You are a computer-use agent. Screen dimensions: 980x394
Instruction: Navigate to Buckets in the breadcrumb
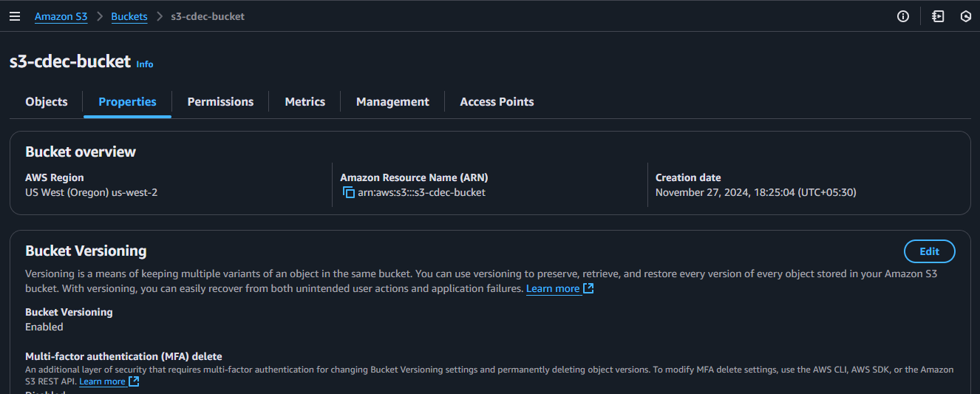tap(129, 16)
